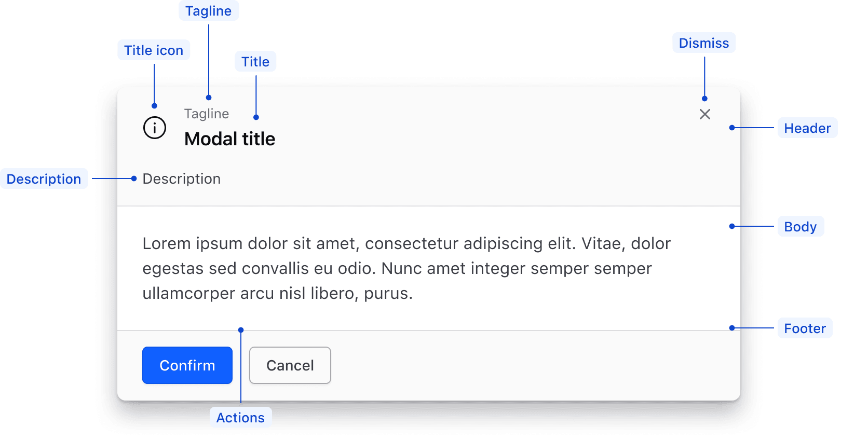Click the X dismiss icon
868x440 pixels.
(x=704, y=114)
